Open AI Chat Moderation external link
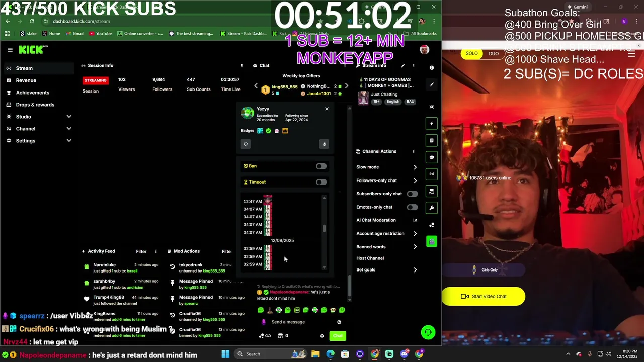Screen dimensions: 644x362 tap(415, 220)
